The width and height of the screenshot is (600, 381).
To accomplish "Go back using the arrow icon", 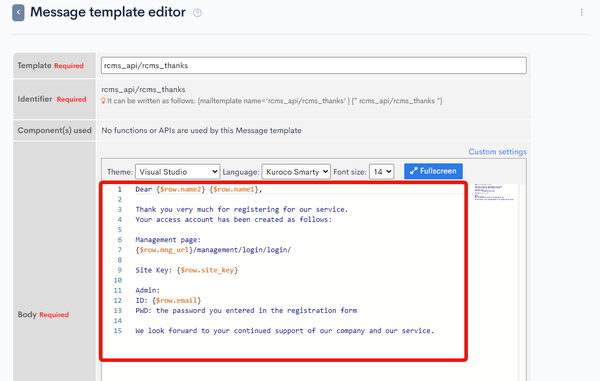I will click(18, 13).
